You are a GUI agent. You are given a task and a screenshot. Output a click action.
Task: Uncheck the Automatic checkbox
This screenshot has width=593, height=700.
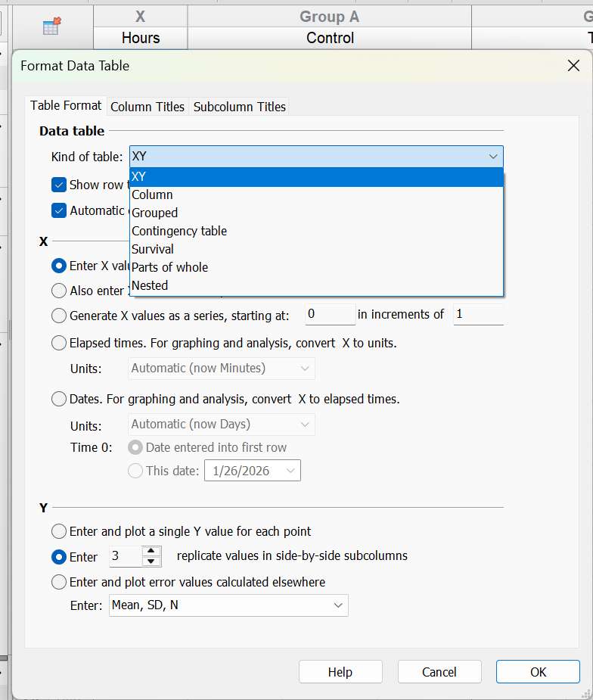pos(59,210)
